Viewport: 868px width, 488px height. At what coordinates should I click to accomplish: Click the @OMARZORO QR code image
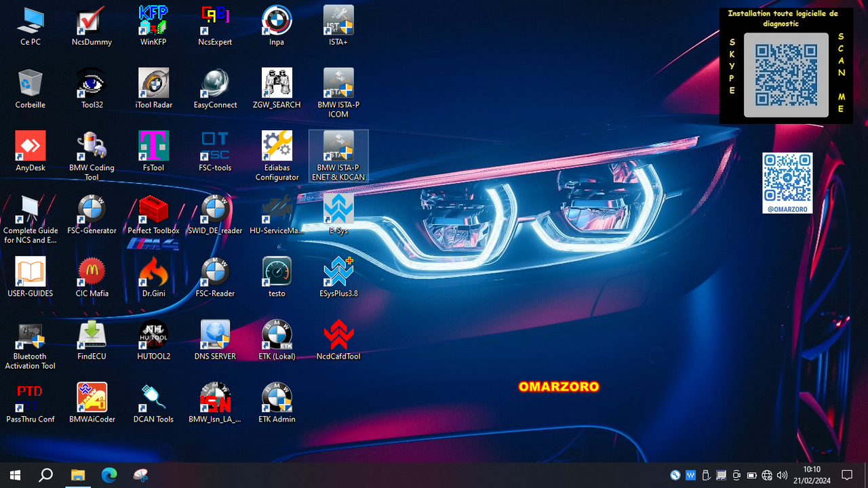(x=787, y=183)
